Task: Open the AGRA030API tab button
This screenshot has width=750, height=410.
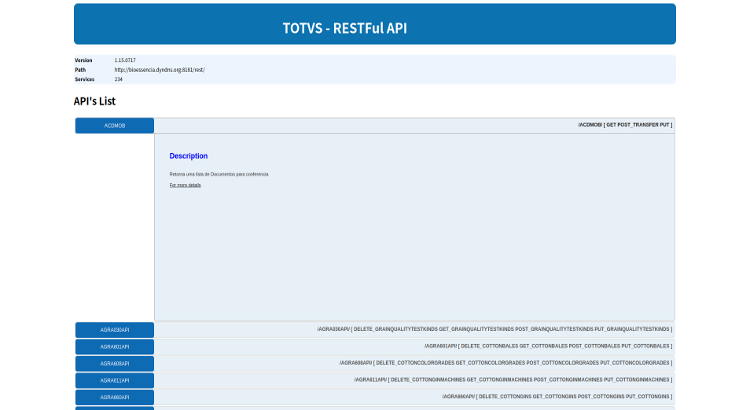Action: tap(114, 330)
